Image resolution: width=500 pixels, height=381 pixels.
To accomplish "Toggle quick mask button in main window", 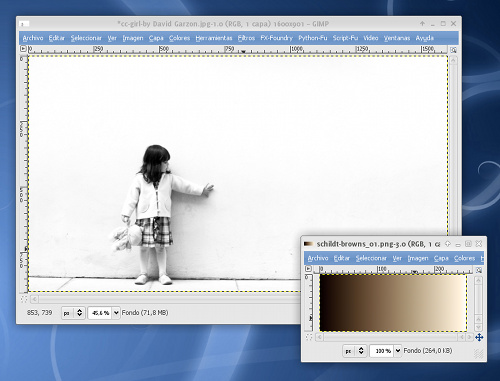I will coord(24,299).
